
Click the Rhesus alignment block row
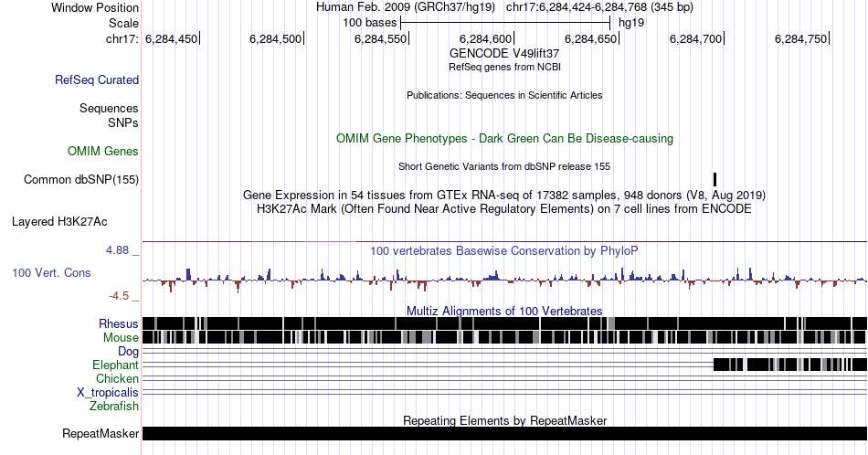504,323
